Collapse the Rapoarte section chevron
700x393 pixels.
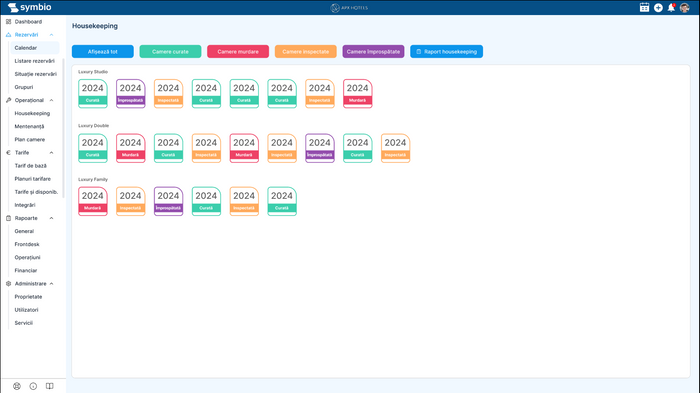pyautogui.click(x=51, y=218)
